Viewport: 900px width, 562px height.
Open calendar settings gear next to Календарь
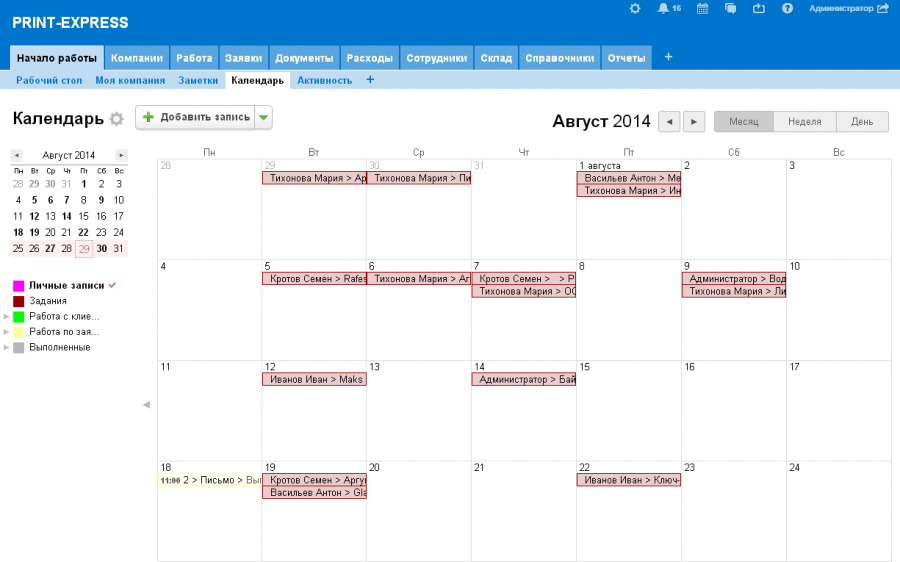tap(117, 119)
